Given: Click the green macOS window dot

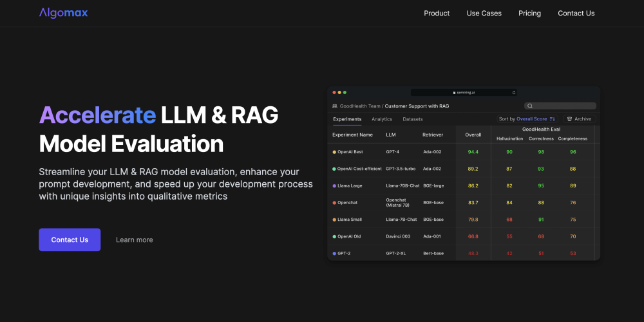Looking at the screenshot, I should (345, 92).
